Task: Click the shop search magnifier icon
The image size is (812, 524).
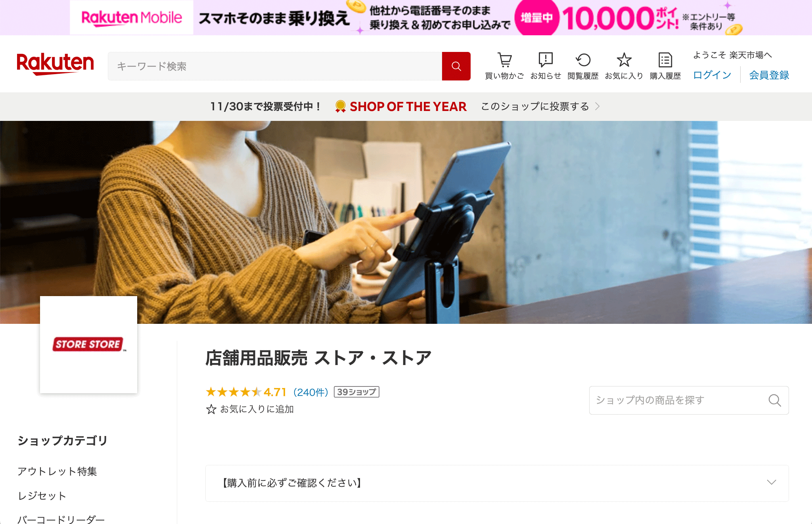Action: (x=774, y=400)
